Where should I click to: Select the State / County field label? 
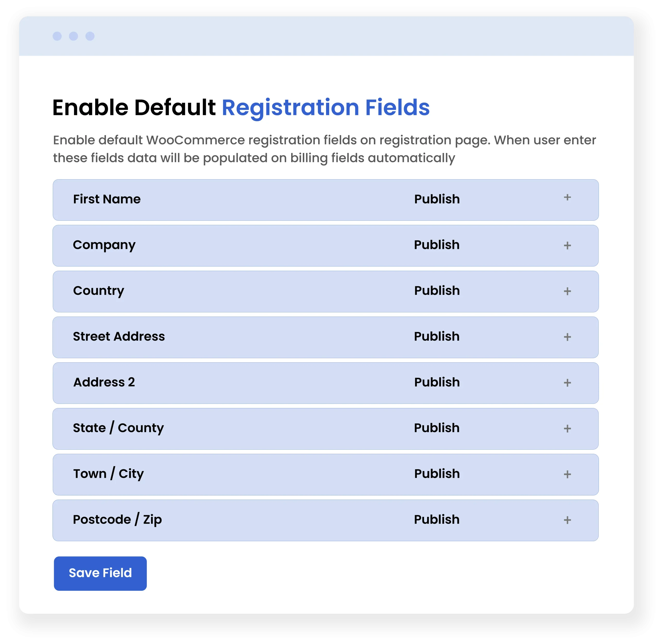coord(118,428)
